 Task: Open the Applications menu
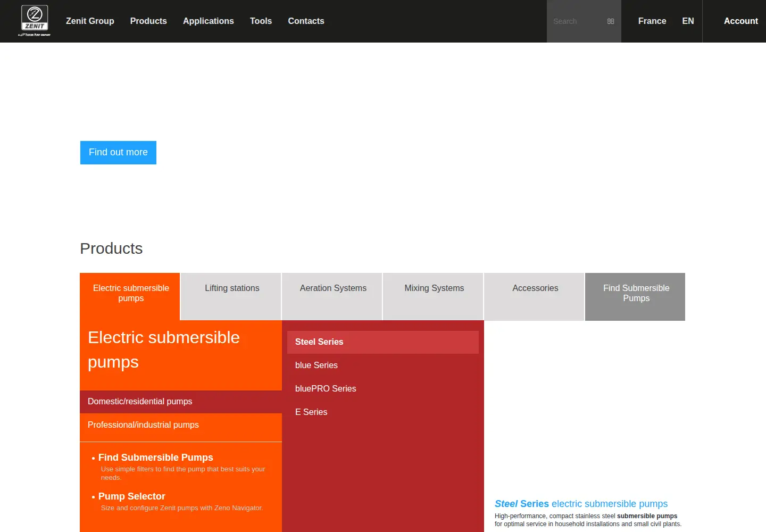(209, 21)
